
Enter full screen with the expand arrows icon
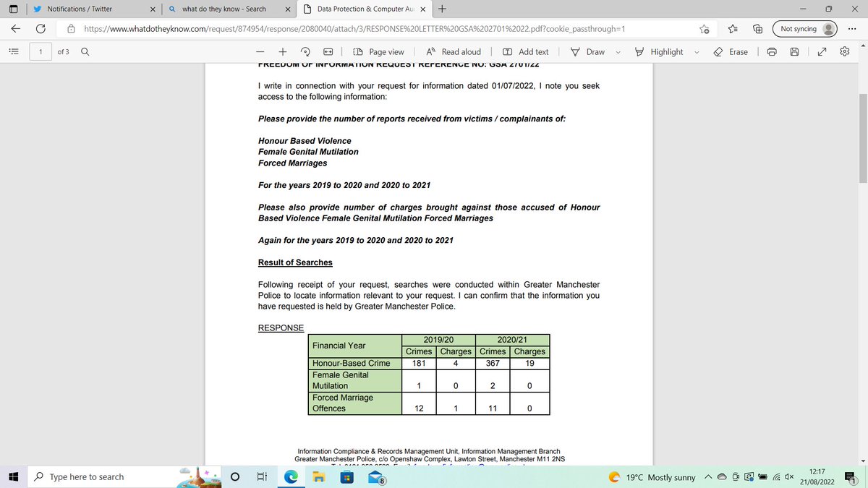821,52
